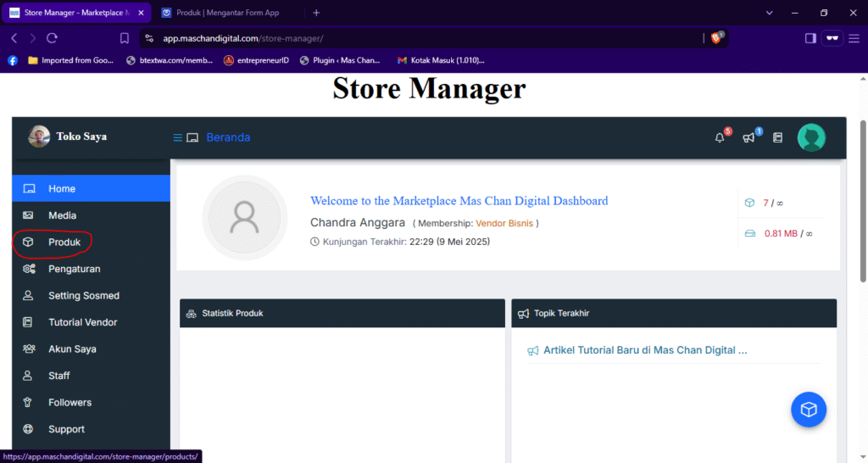Click the Media image icon in sidebar
This screenshot has width=868, height=463.
pyautogui.click(x=28, y=215)
